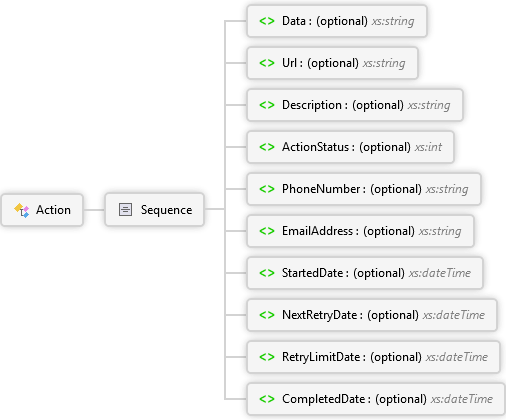Click the xs:string type of EmailAddress
This screenshot has height=420, width=506.
440,231
